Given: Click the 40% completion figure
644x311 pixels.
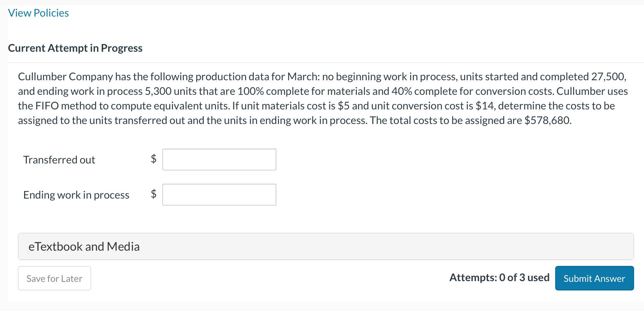Looking at the screenshot, I should [x=402, y=91].
